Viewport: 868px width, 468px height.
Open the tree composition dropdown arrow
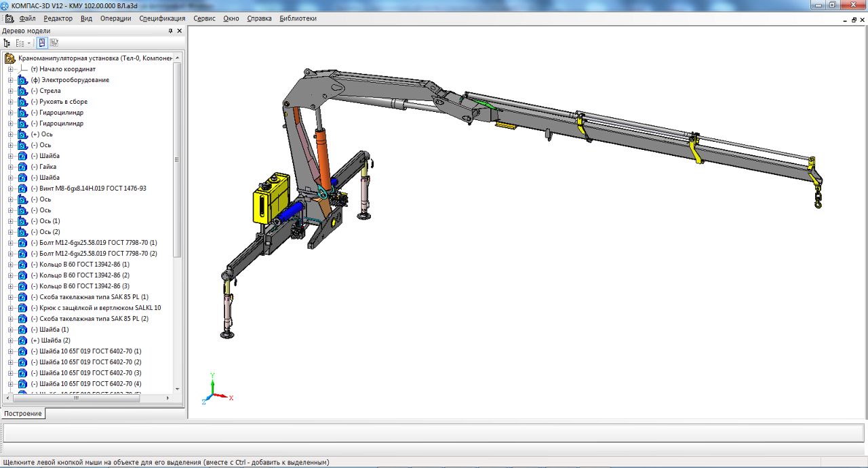coord(29,43)
